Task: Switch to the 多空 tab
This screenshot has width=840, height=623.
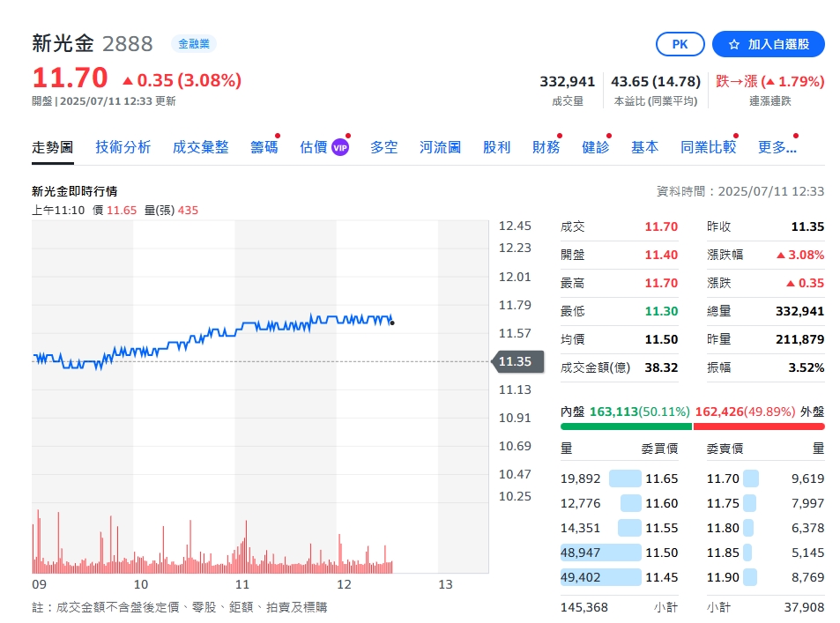Action: (383, 148)
